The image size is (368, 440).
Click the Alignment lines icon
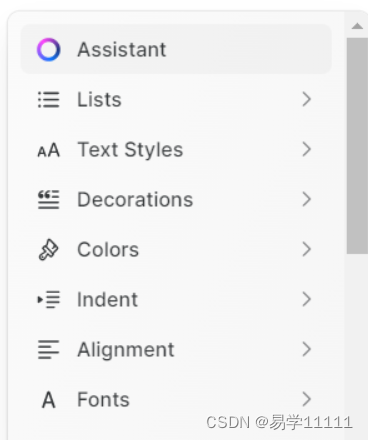click(x=49, y=349)
